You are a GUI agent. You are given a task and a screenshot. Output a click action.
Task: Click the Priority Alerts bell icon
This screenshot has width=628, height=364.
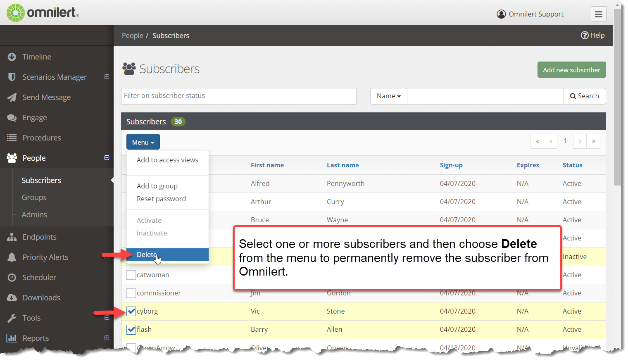(12, 257)
